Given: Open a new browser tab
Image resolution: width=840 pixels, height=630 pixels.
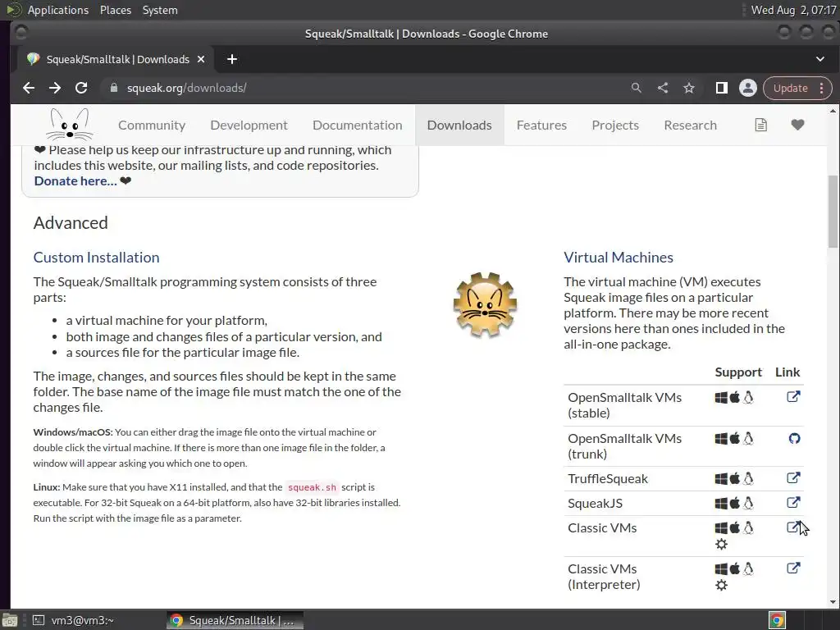Looking at the screenshot, I should click(x=232, y=59).
